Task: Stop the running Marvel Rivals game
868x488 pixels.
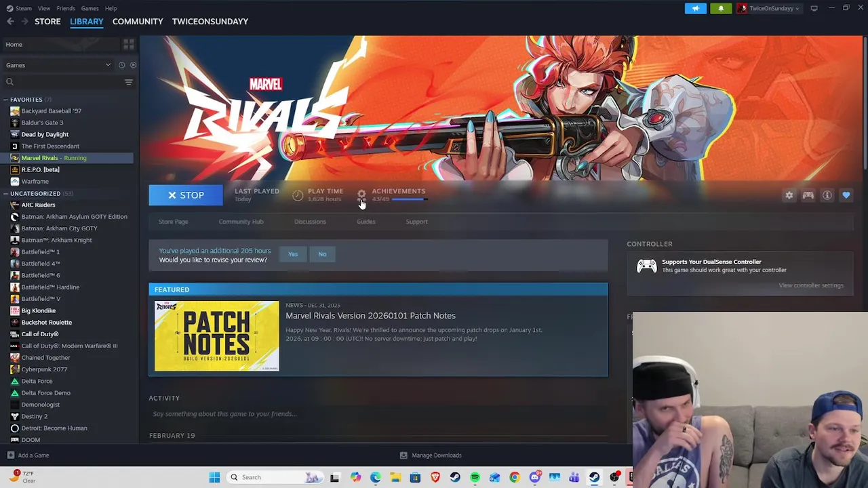Action: click(x=186, y=195)
